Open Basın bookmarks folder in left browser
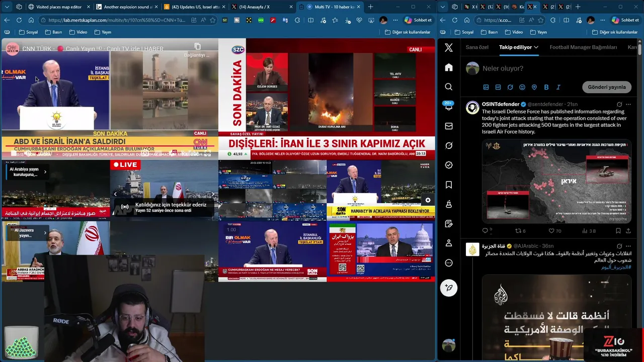This screenshot has width=644, height=362. [53, 32]
